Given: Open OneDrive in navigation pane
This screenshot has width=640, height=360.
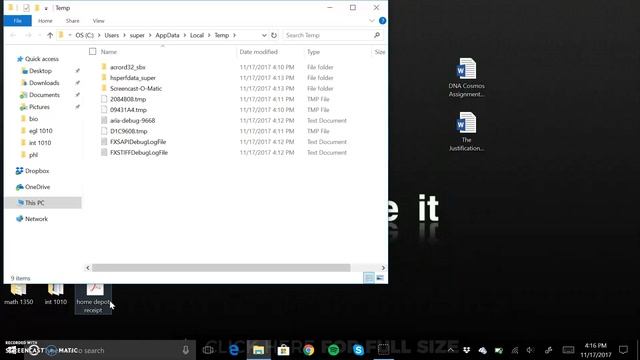Looking at the screenshot, I should click(x=37, y=187).
